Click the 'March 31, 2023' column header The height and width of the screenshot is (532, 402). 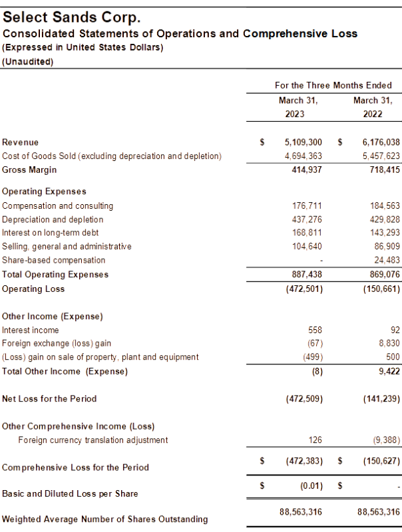[298, 107]
